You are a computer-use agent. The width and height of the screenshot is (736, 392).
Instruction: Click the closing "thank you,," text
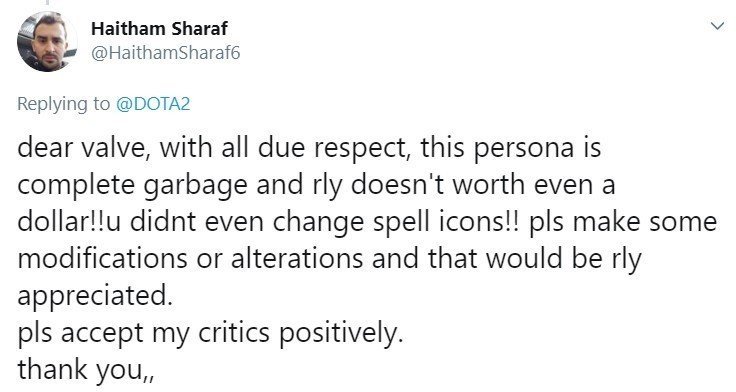coord(86,370)
